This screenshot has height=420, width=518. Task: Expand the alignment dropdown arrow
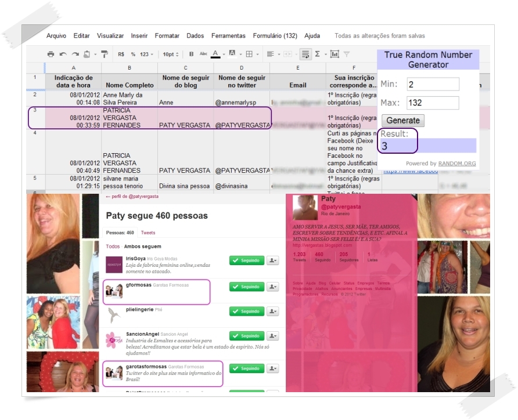[x=279, y=55]
